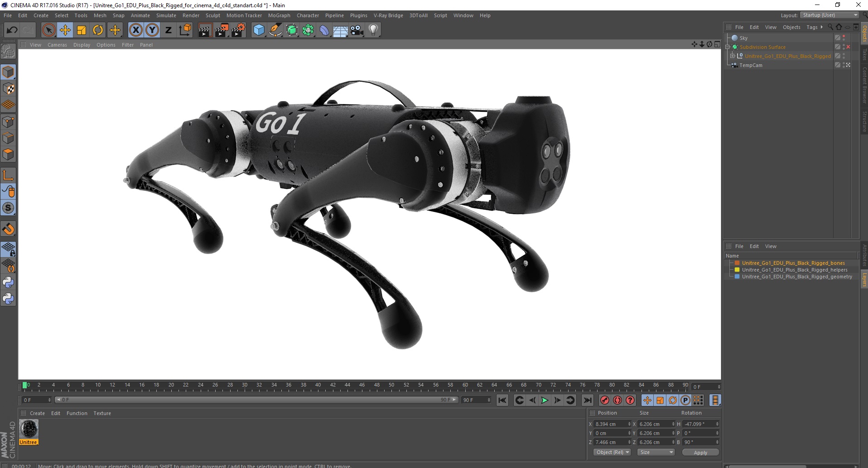868x468 pixels.
Task: Switch coordinate system icon
Action: click(185, 30)
